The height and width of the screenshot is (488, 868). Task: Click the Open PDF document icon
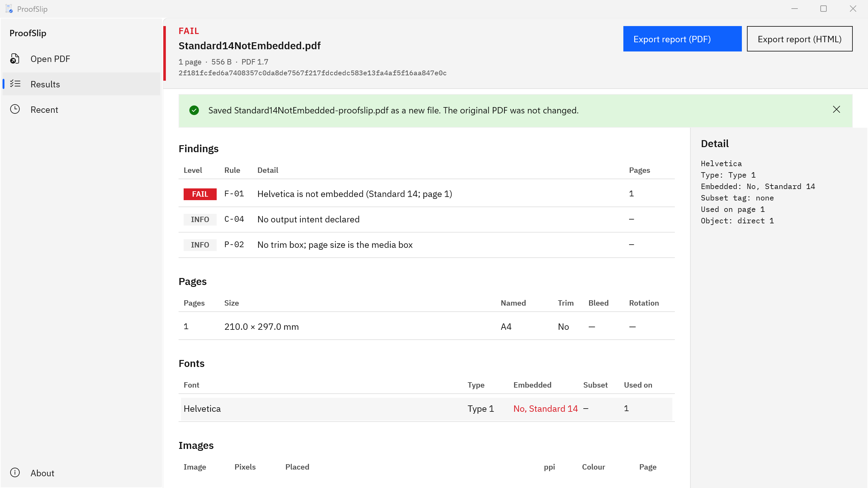(x=15, y=59)
